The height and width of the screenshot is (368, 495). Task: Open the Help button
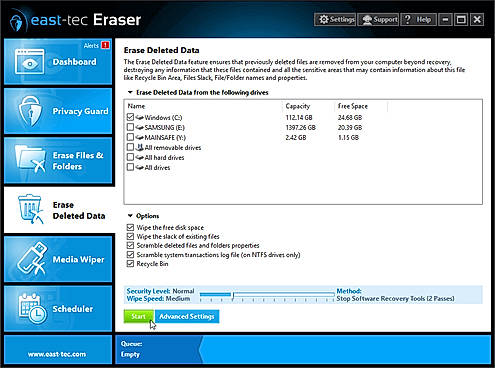coord(418,20)
